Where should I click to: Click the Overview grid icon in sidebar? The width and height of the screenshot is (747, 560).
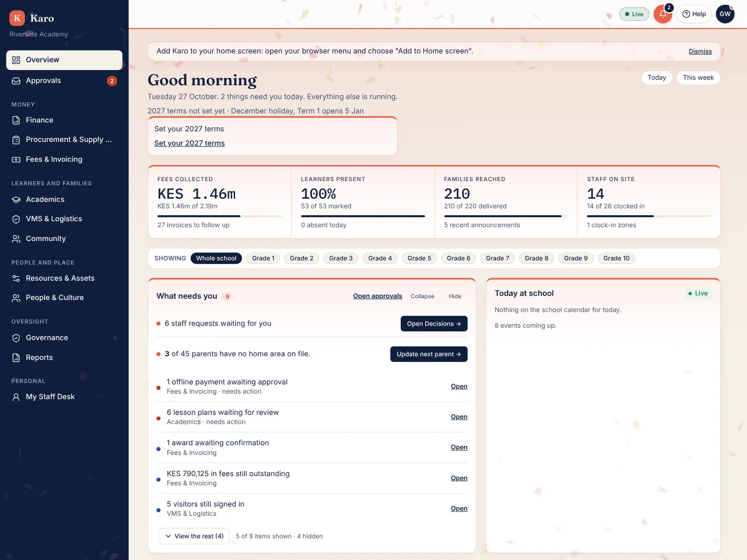click(16, 60)
